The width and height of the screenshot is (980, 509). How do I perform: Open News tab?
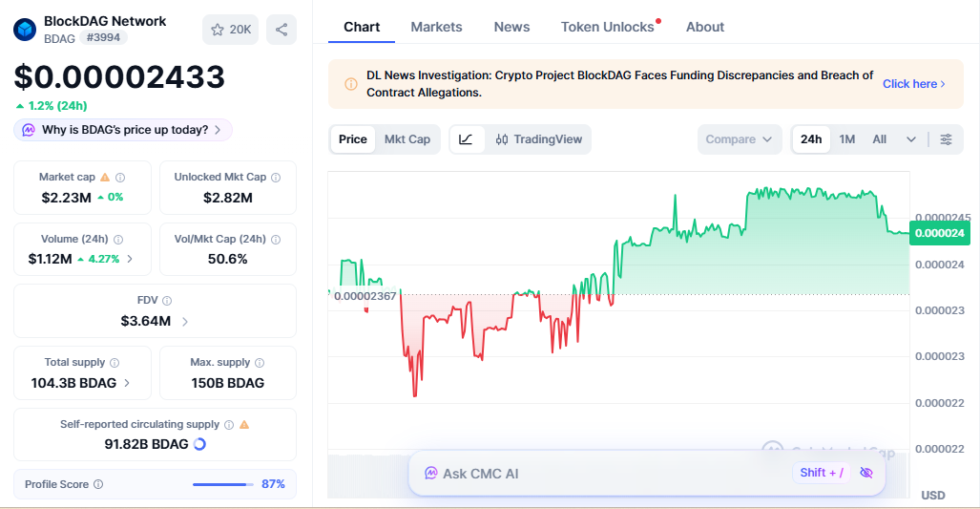click(x=511, y=27)
